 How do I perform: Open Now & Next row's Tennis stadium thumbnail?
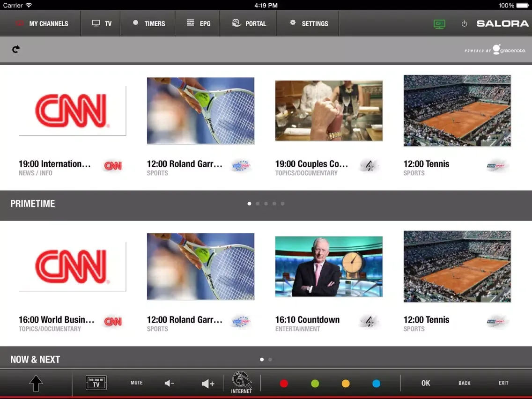pos(457,266)
